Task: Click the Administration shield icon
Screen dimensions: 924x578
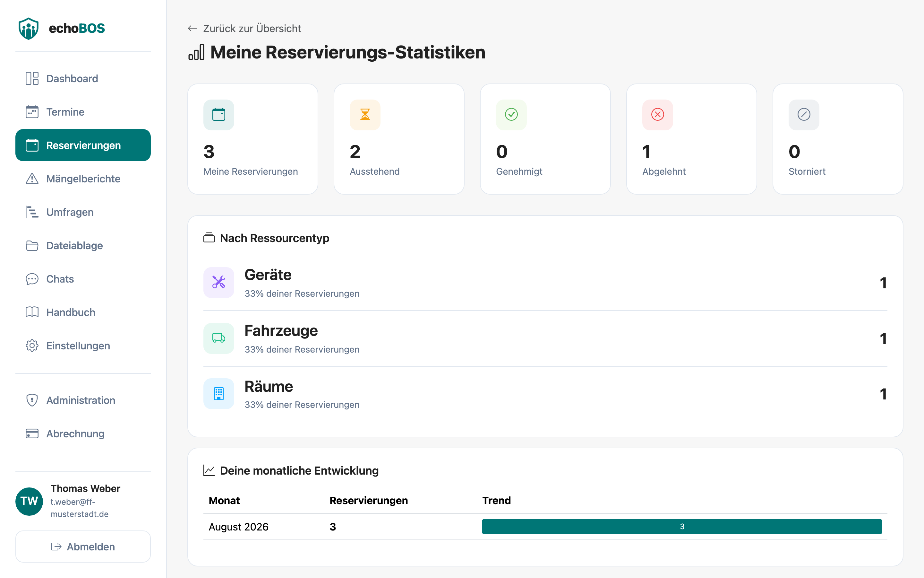Action: pyautogui.click(x=32, y=400)
